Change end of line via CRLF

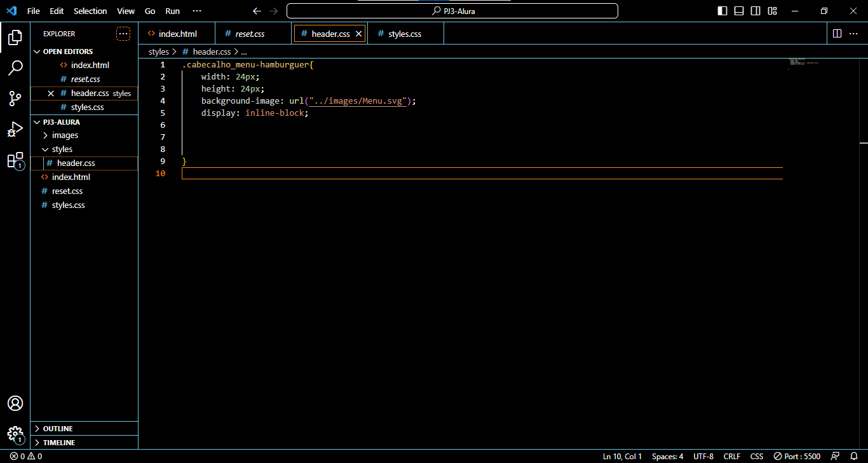(731, 456)
